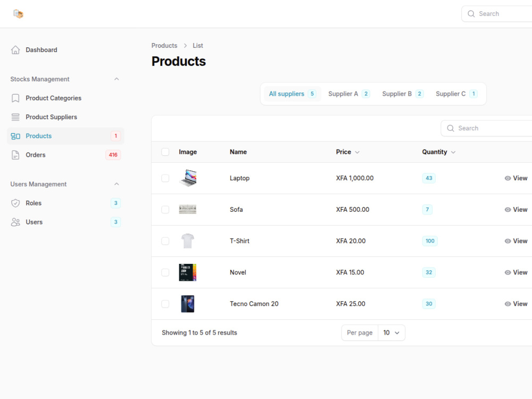
Task: Click the Tecno Camon 20 phone thumbnail
Action: [x=188, y=304]
